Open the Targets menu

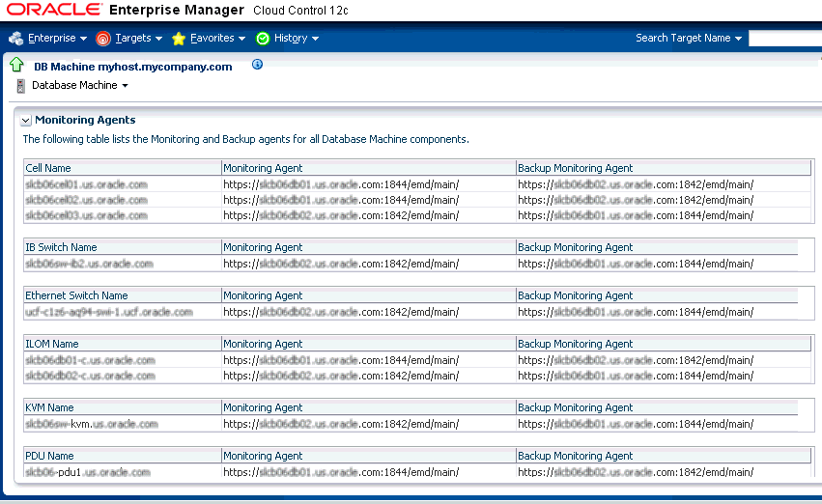[138, 39]
